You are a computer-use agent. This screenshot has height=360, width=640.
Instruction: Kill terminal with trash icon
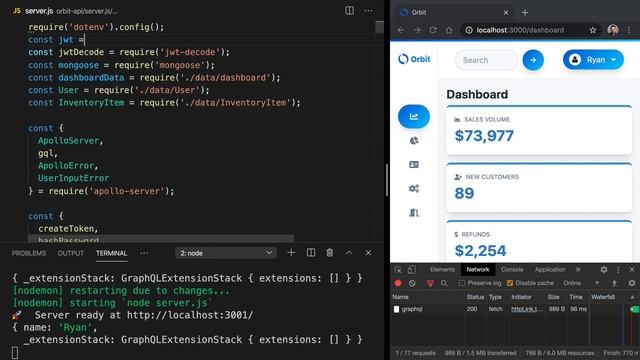coord(330,253)
